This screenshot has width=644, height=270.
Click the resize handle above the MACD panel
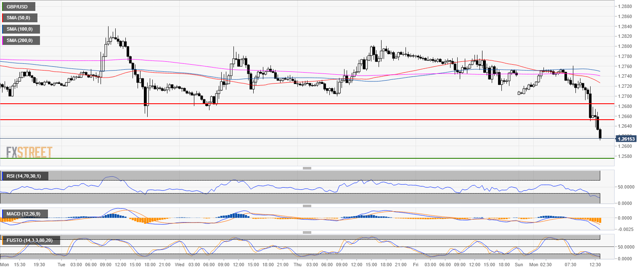tap(307, 206)
